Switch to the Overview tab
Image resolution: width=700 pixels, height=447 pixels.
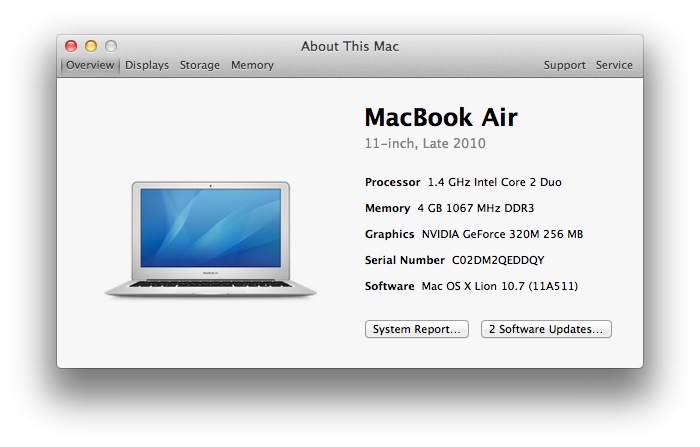click(90, 65)
